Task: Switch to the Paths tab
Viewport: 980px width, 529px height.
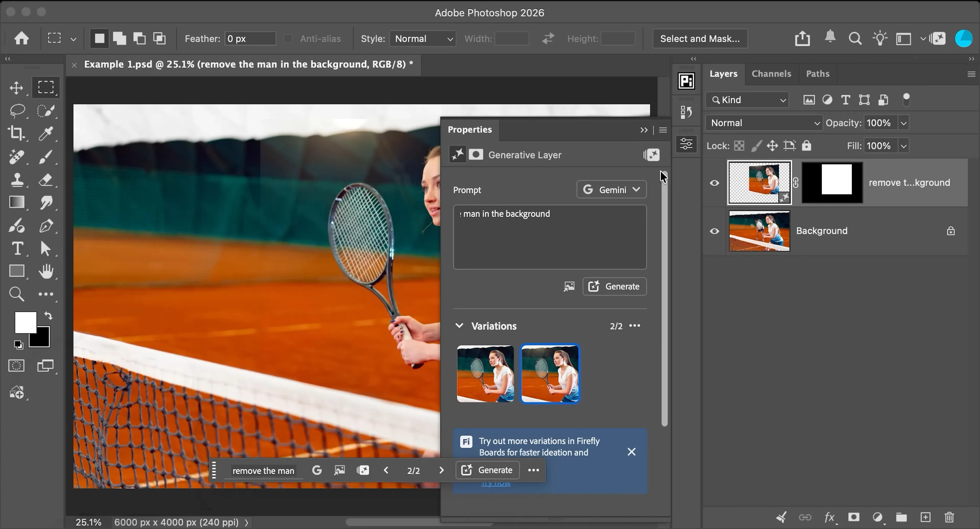Action: click(817, 74)
